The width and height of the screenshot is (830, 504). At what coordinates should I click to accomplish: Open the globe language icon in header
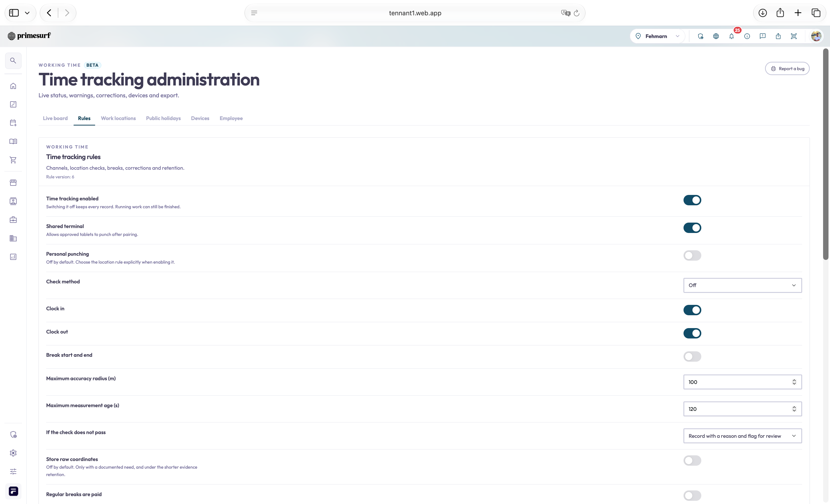tap(716, 36)
